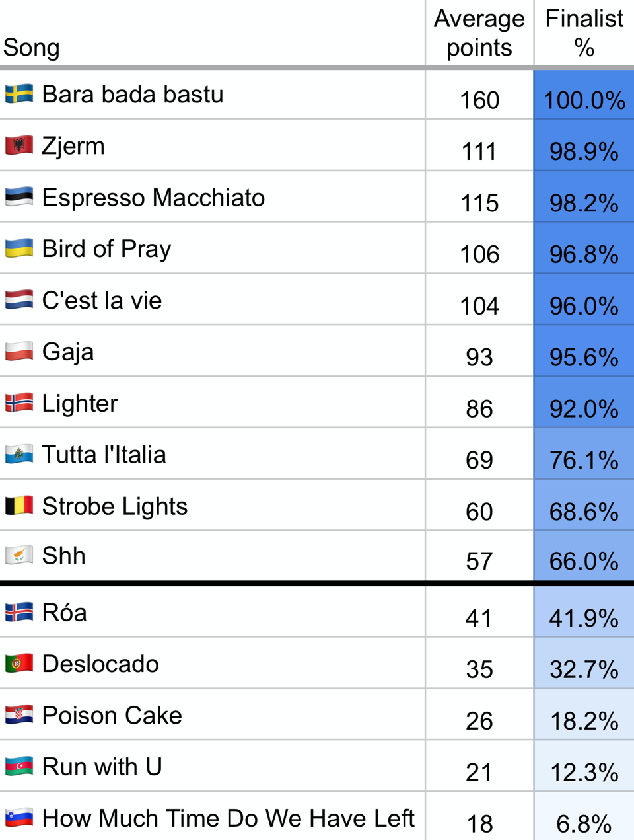Click the Belgium flag next to Strobe Lights
634x840 pixels.
(19, 506)
